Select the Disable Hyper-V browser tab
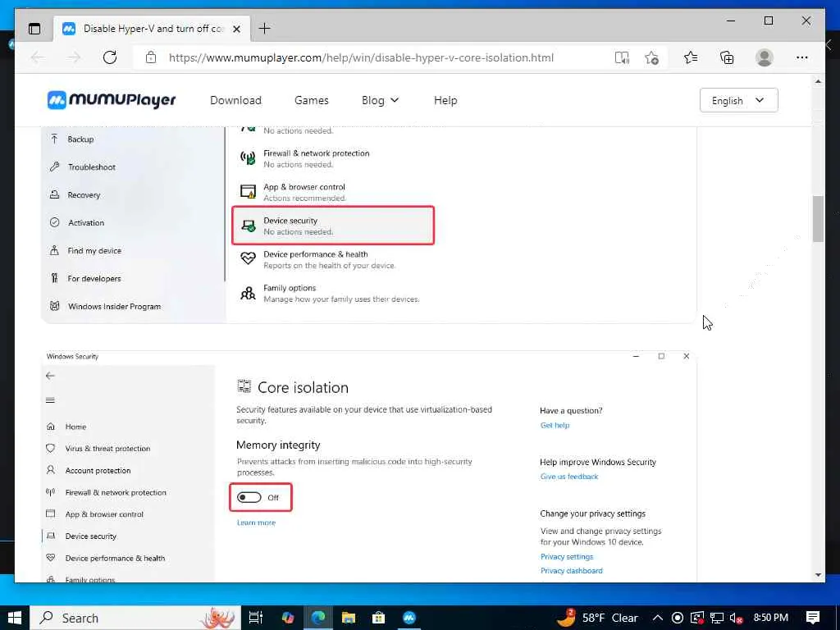The width and height of the screenshot is (840, 630). (x=152, y=29)
